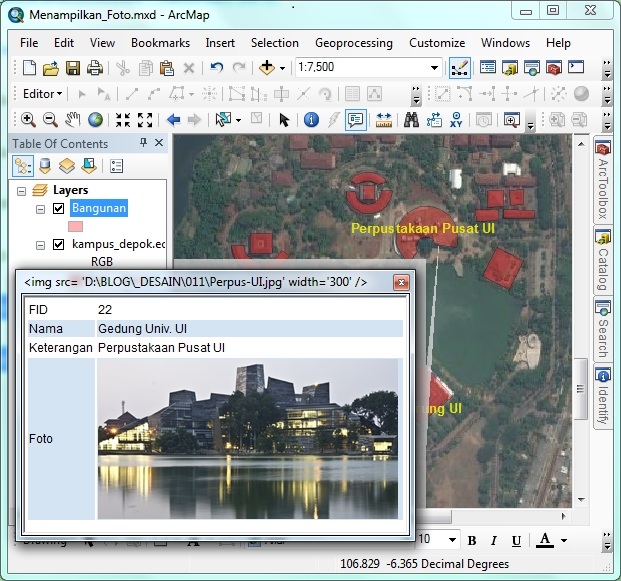Screen dimensions: 621x581
Task: Close the HTML popup window
Action: (401, 282)
